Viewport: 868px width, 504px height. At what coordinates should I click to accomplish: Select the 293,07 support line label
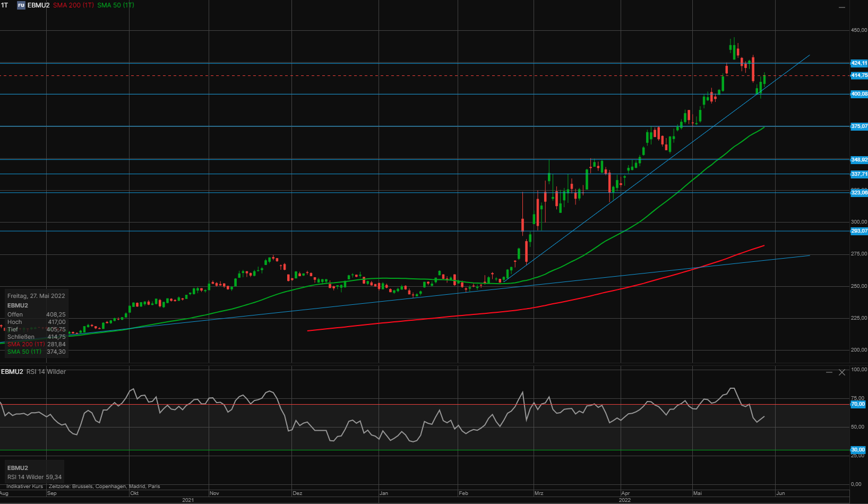[x=858, y=231]
